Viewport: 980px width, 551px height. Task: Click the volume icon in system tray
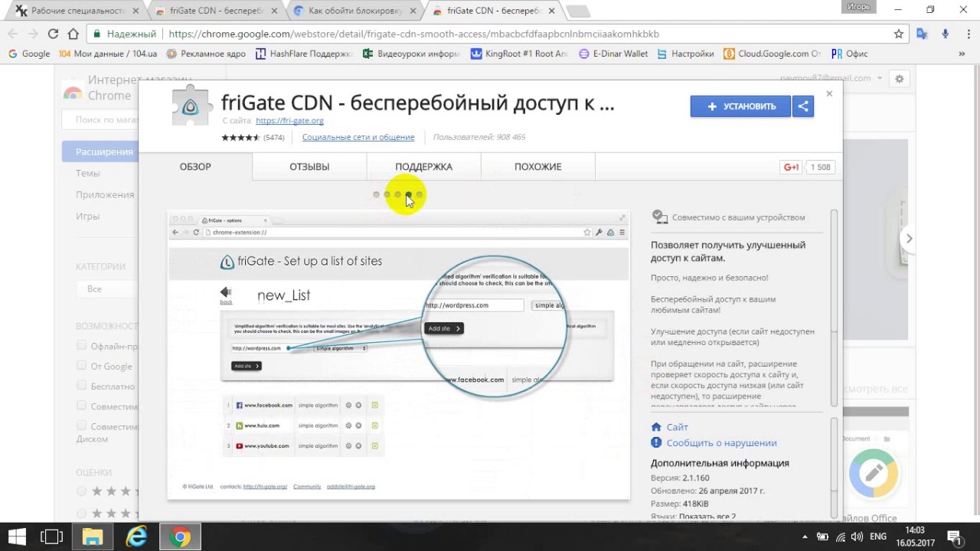coord(857,536)
